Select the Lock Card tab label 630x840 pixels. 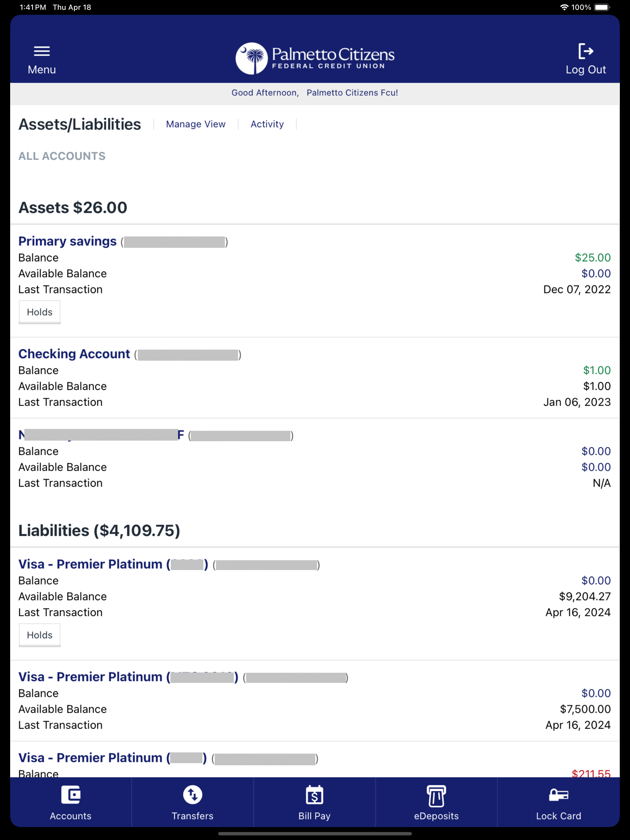coord(559,816)
